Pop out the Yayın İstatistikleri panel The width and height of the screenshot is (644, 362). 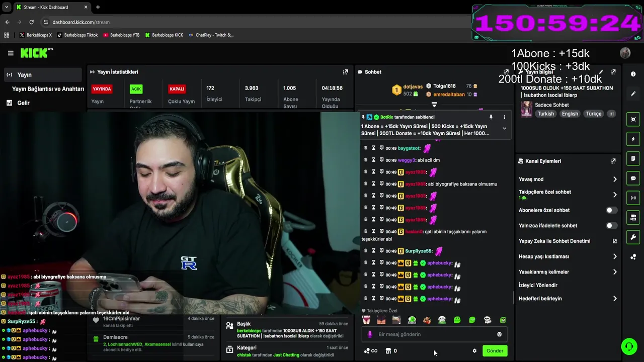pos(345,72)
